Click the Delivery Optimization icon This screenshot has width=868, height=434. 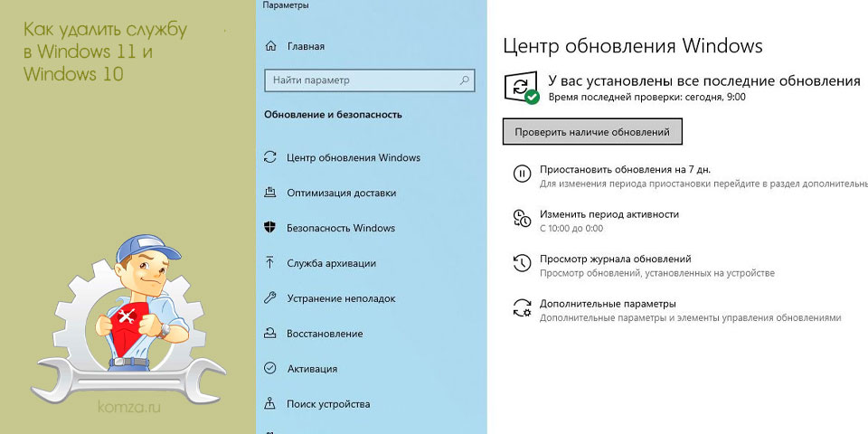pyautogui.click(x=270, y=193)
